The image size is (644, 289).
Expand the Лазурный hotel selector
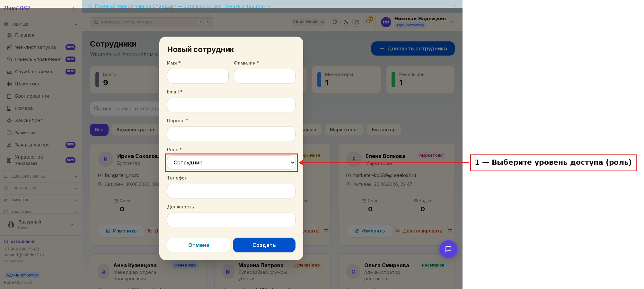[41, 224]
